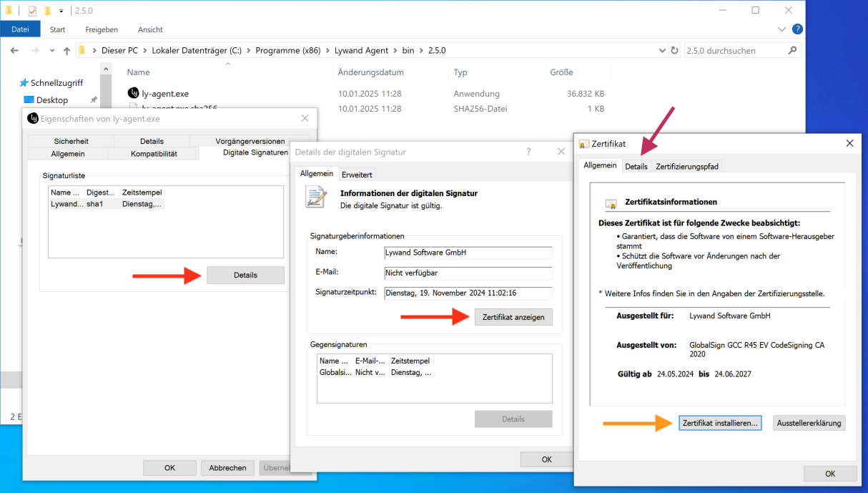Click 'Lokaler Datenträger (C:)' breadcrumb
The image size is (868, 493).
click(197, 50)
